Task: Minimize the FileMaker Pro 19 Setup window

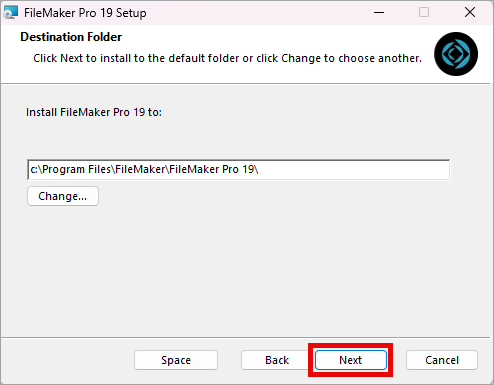Action: pyautogui.click(x=379, y=13)
